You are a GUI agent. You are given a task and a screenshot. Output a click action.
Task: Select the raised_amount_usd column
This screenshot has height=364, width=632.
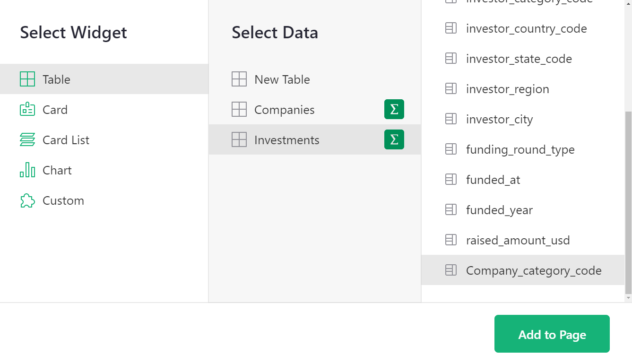pos(518,240)
